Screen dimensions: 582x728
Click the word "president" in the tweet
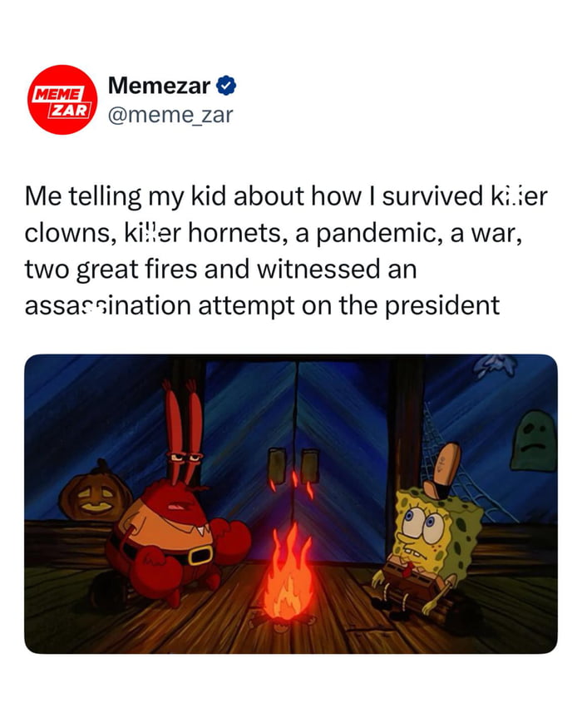point(442,305)
